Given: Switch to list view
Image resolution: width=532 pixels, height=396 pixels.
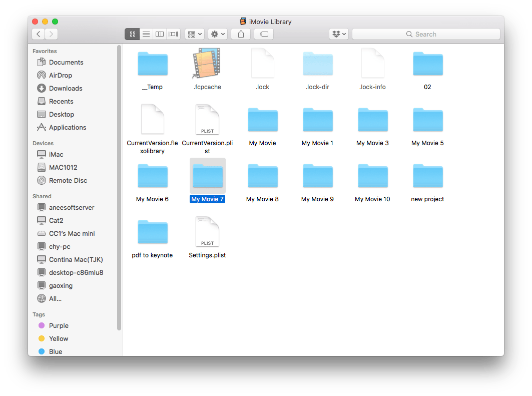Looking at the screenshot, I should (146, 34).
